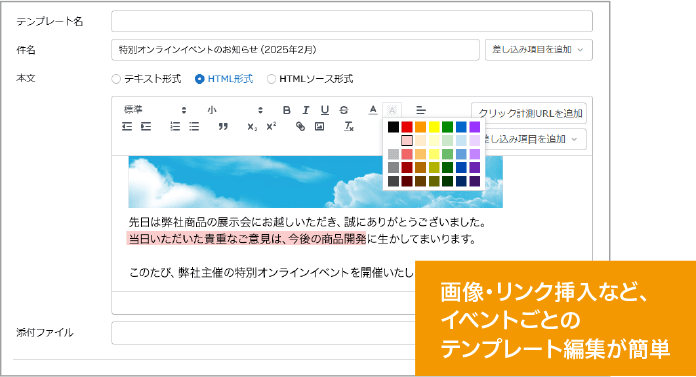Click the 添付ファイル input field
Screen dimensions: 696x377
pos(263,333)
